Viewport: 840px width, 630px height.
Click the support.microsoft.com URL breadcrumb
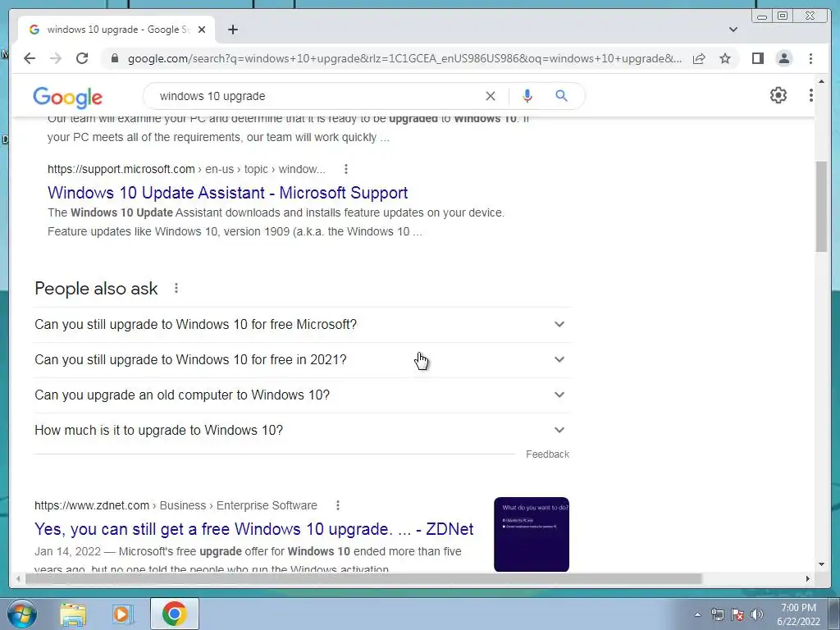(186, 169)
